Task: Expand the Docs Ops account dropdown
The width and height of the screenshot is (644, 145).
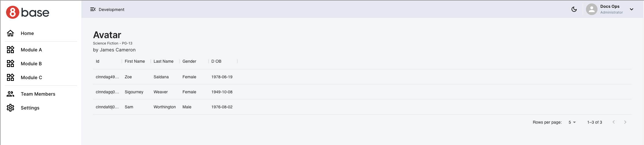Action: coord(632,9)
